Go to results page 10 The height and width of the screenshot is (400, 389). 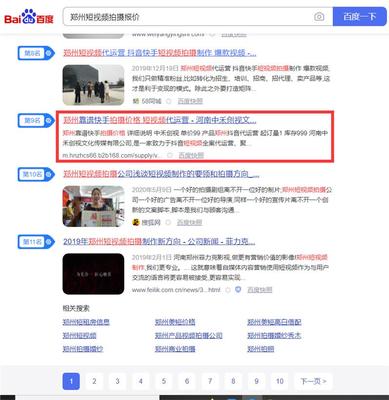[x=280, y=381]
